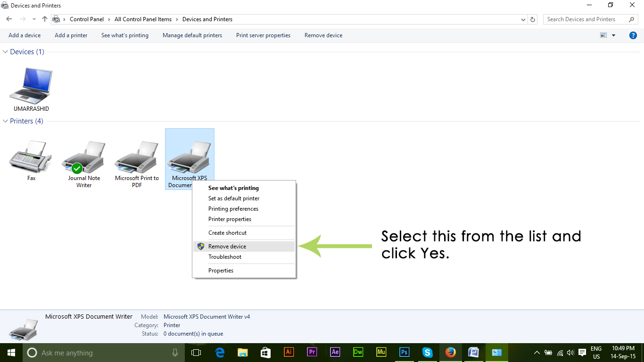Collapse the Printers (4) group
644x362 pixels.
tap(6, 121)
